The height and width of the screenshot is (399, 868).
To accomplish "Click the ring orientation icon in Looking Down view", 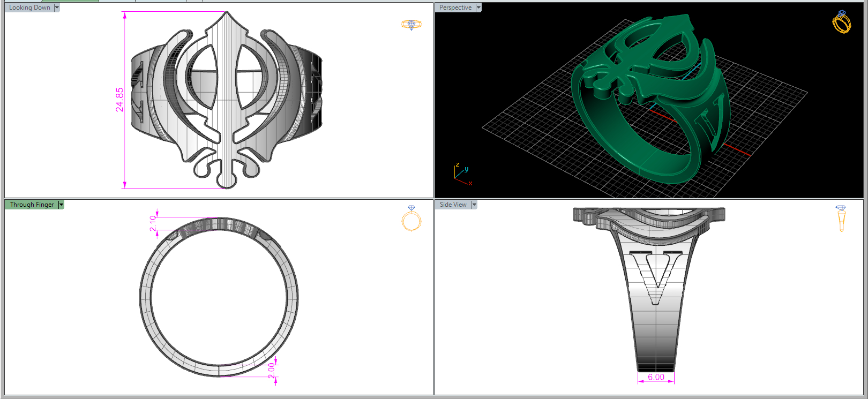I will [411, 25].
